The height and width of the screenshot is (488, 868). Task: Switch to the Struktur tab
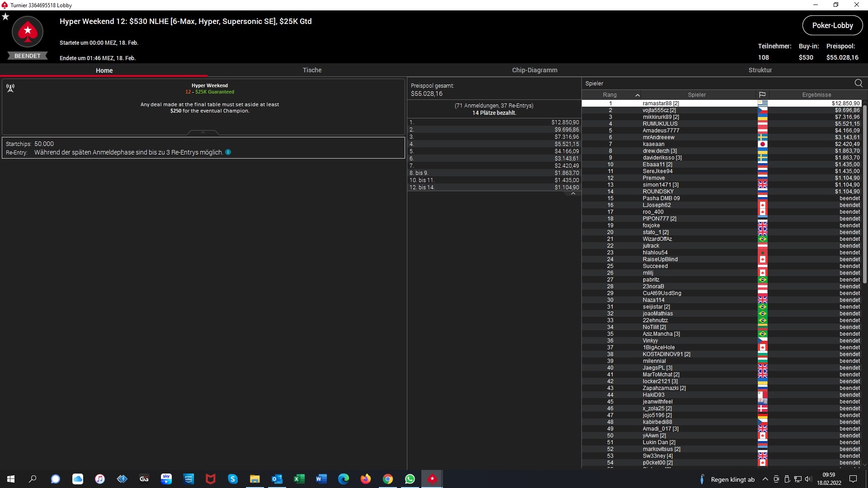760,70
